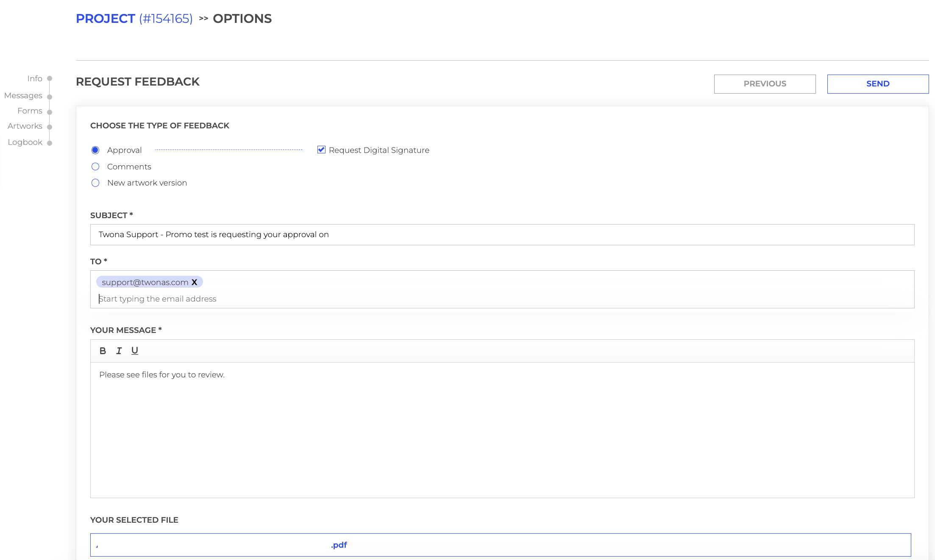
Task: Remove support@twonas.com recipient with X
Action: coord(195,282)
